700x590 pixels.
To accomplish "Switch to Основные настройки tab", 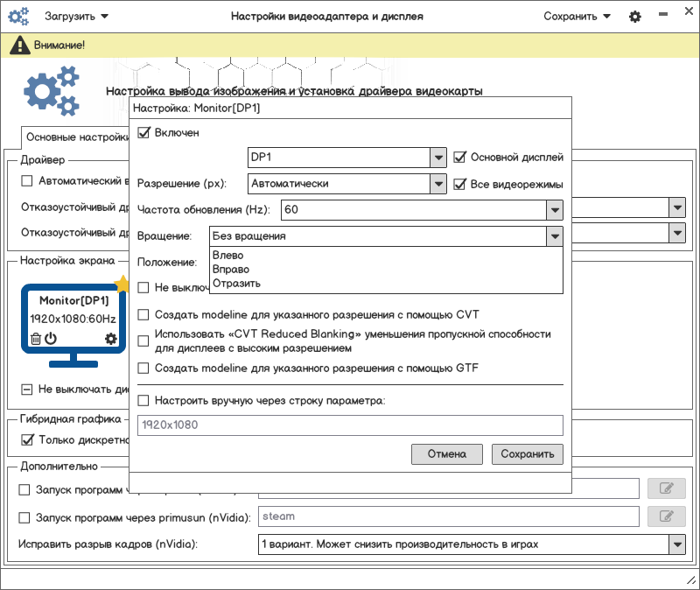I will pyautogui.click(x=77, y=137).
